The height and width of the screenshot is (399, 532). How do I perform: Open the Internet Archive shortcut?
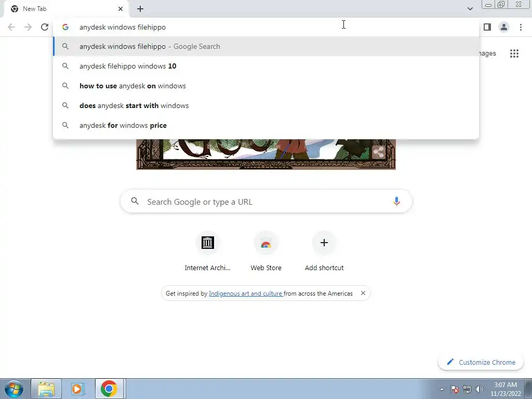(x=208, y=251)
